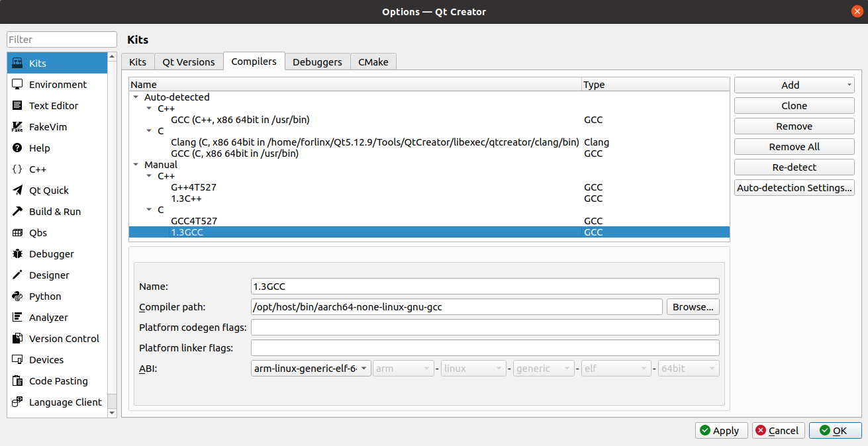This screenshot has height=446, width=868.
Task: Click the Analyzer category icon
Action: [18, 318]
